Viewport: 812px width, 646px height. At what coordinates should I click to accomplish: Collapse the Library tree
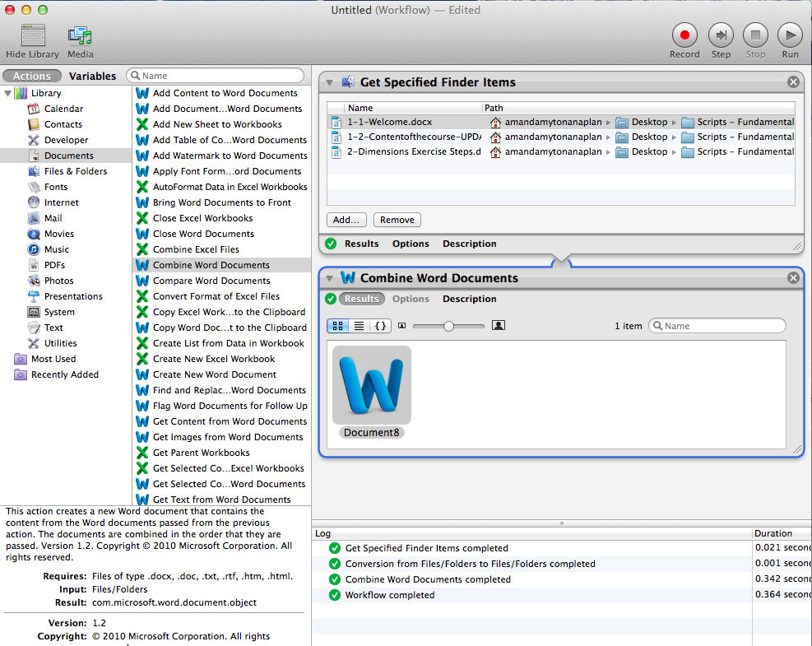[7, 93]
